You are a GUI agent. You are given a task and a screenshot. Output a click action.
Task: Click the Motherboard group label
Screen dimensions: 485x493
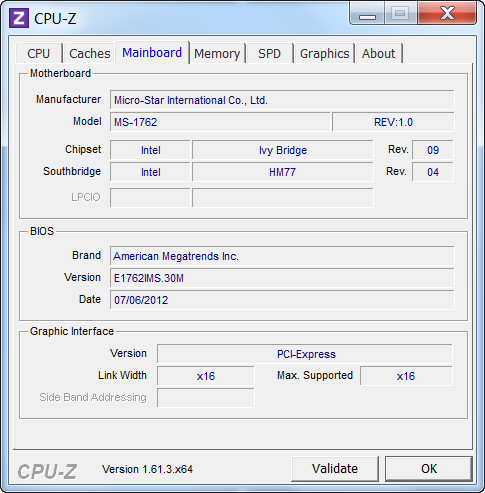coord(60,73)
